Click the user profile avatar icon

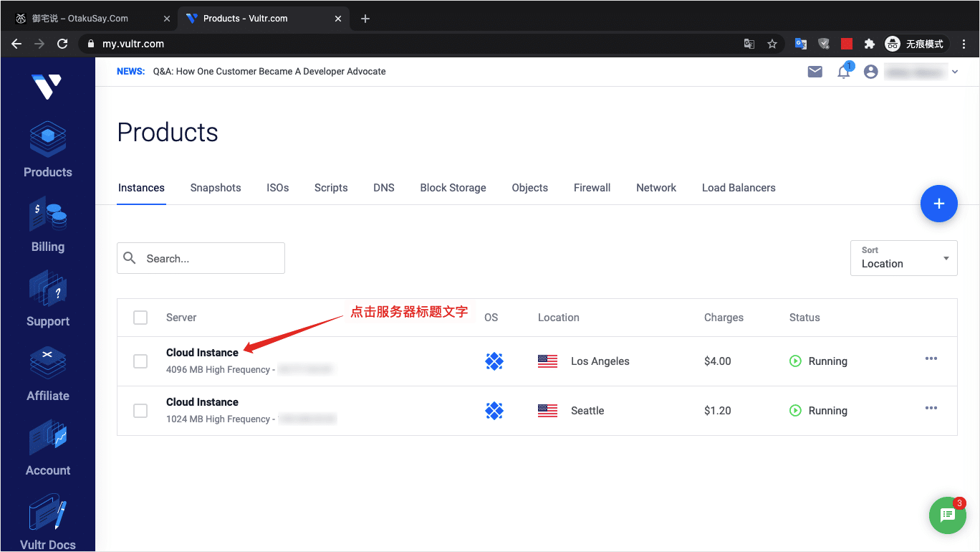tap(871, 72)
